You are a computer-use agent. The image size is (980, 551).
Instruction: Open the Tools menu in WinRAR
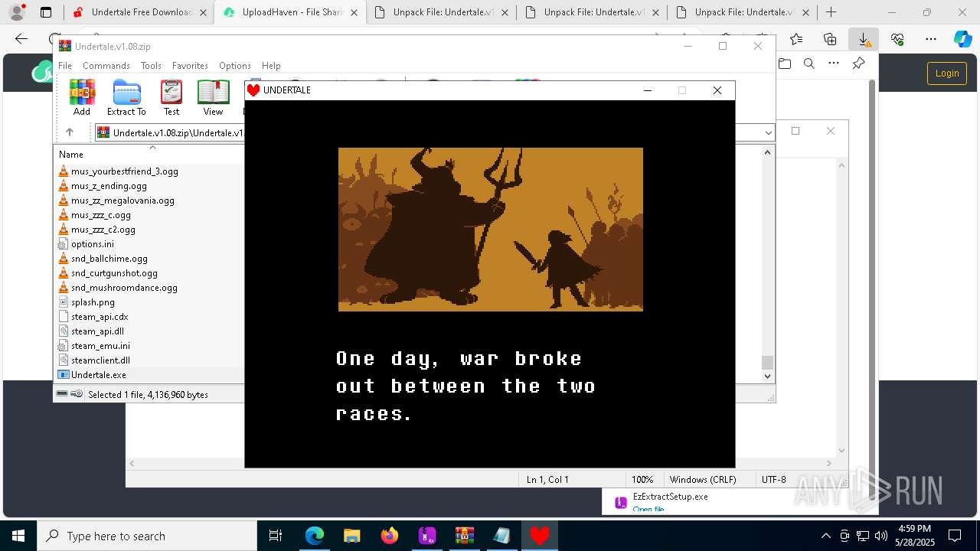151,66
